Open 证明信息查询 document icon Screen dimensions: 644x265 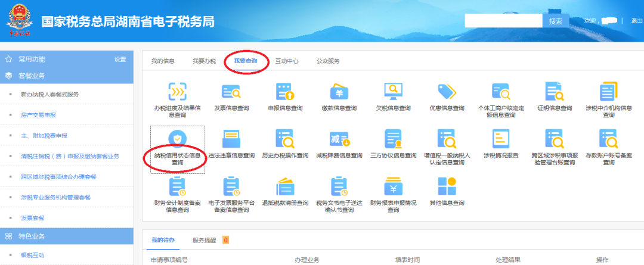pyautogui.click(x=555, y=92)
